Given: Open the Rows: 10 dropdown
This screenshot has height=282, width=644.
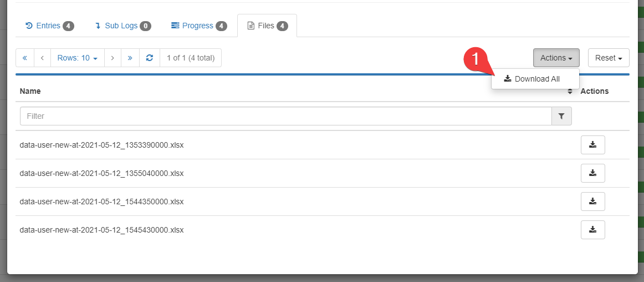Looking at the screenshot, I should point(78,58).
